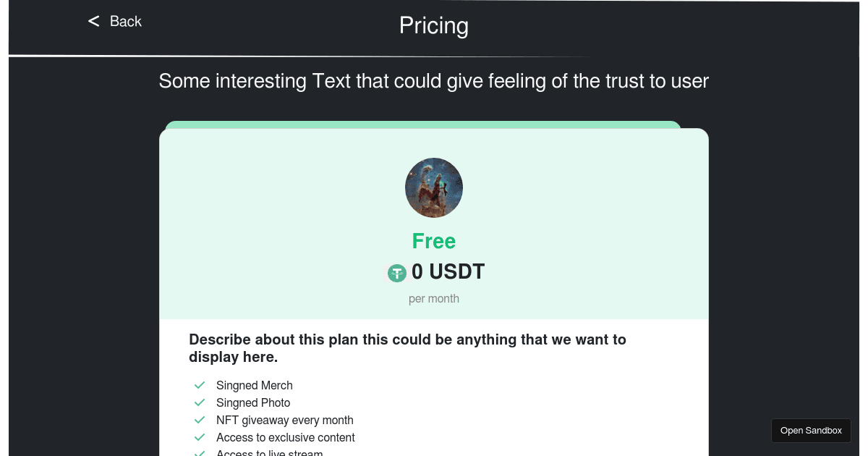This screenshot has width=868, height=456.
Task: Click the Singned Photo feature text
Action: (x=253, y=403)
